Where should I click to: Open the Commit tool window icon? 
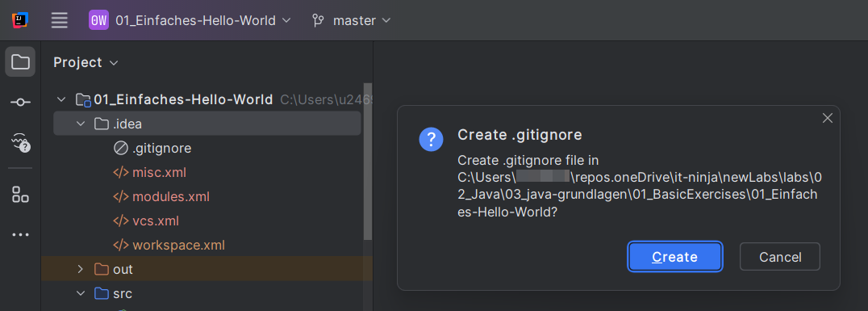tap(20, 102)
